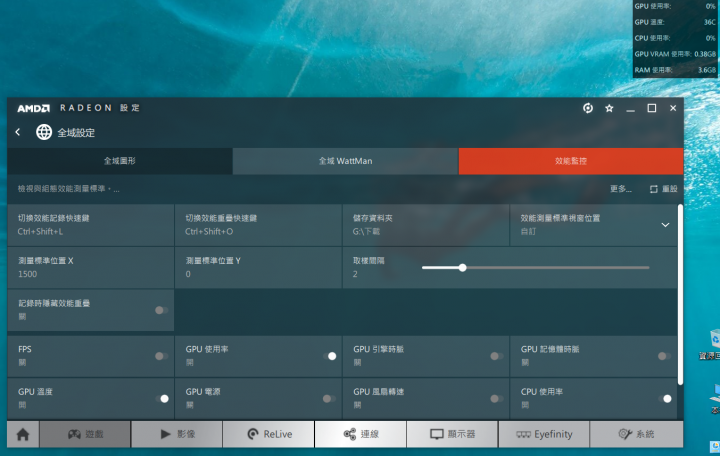Click the 儲存資料夾 G:\下載 tile
This screenshot has height=456, width=720.
click(426, 225)
